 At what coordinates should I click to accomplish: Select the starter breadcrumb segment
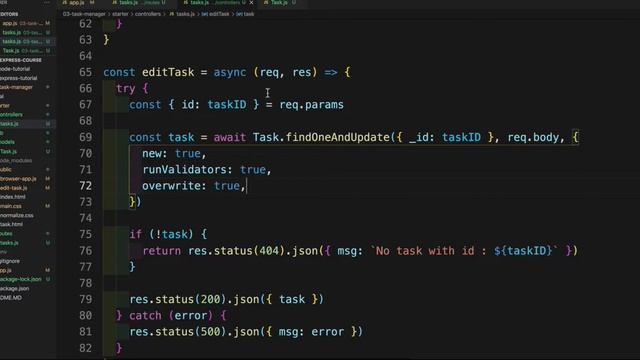[x=120, y=14]
